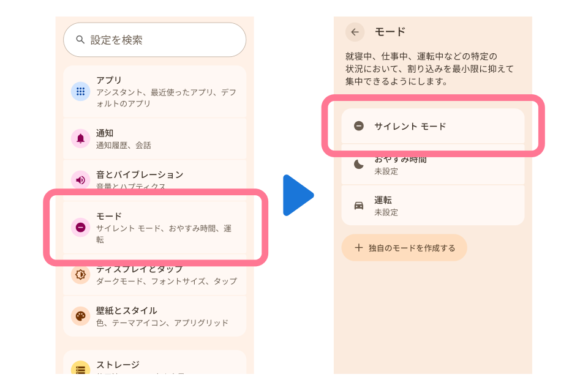Tap the アプリ grid icon
This screenshot has height=391, width=588.
coord(80,92)
